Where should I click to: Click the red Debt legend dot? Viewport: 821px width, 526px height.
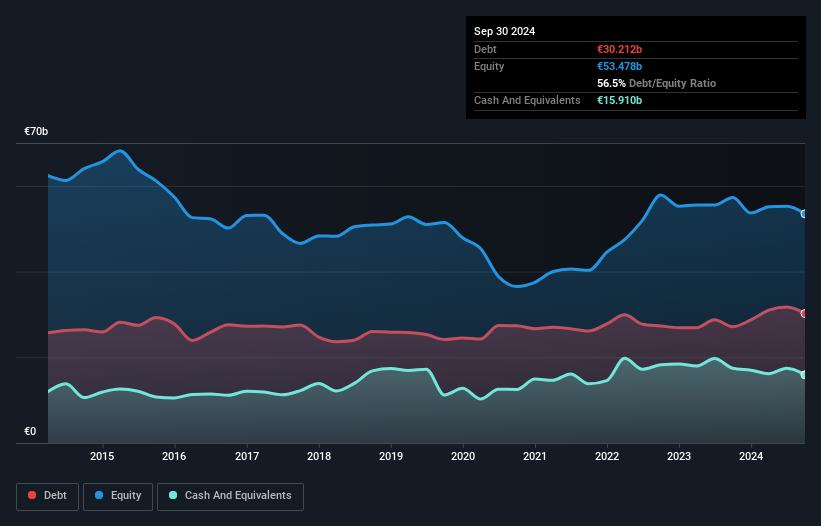[x=32, y=495]
